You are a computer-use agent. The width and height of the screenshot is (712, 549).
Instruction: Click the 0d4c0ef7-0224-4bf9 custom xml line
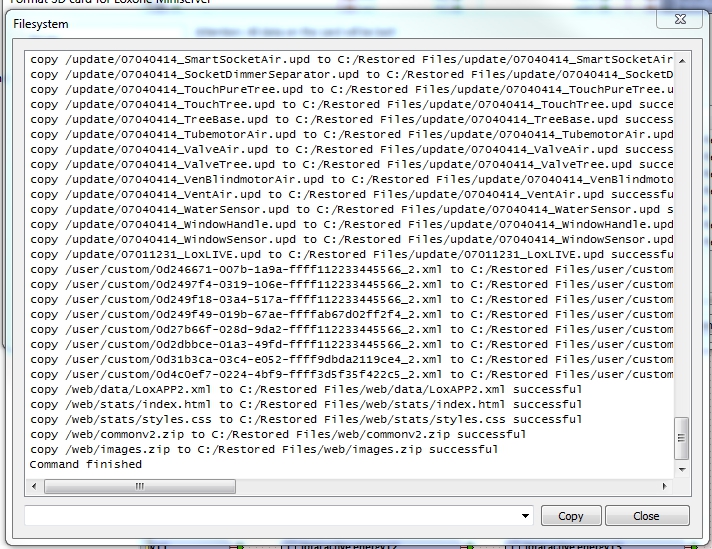coord(351,375)
